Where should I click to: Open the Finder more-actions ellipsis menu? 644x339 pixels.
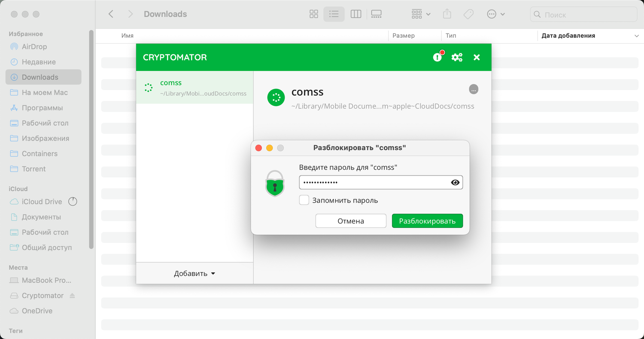[496, 14]
